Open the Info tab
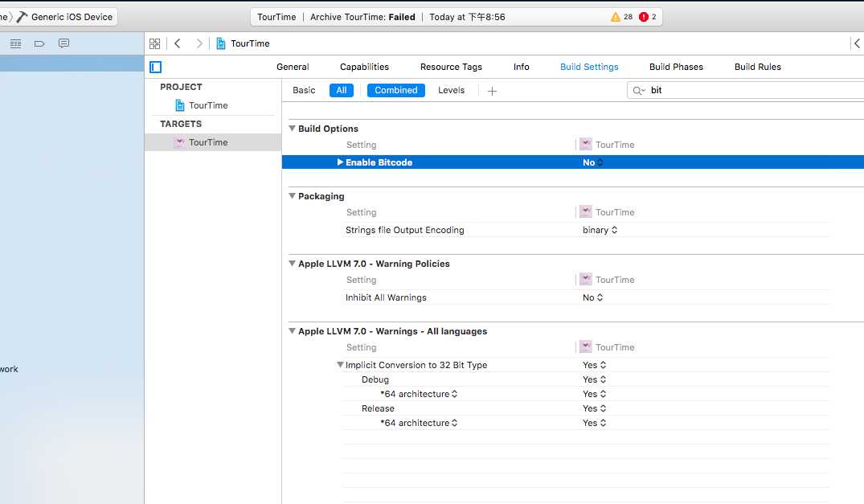Image resolution: width=864 pixels, height=504 pixels. pyautogui.click(x=522, y=67)
